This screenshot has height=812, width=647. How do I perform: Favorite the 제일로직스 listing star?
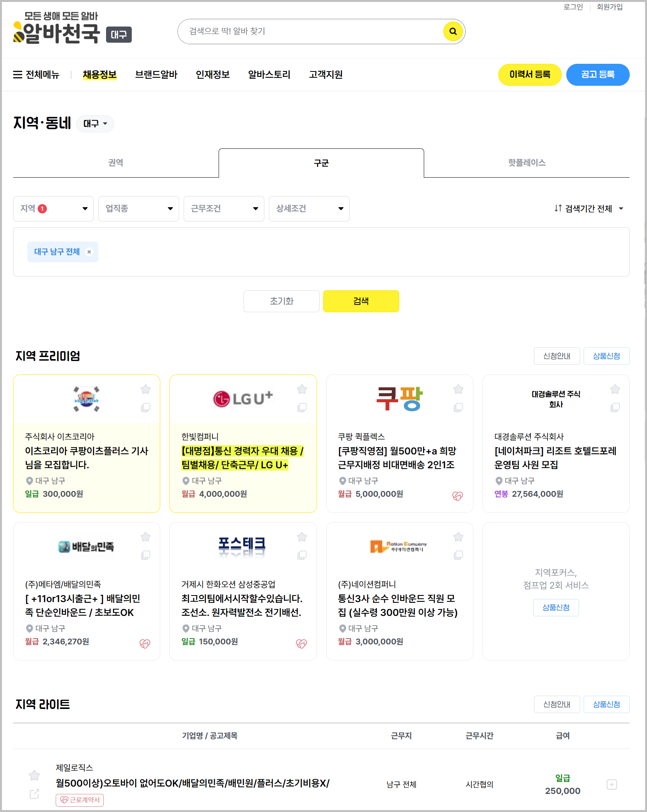pyautogui.click(x=35, y=775)
